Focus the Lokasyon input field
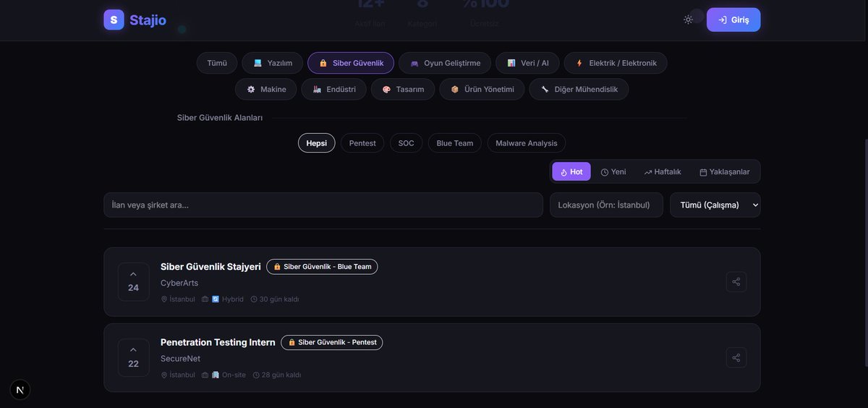 click(606, 205)
